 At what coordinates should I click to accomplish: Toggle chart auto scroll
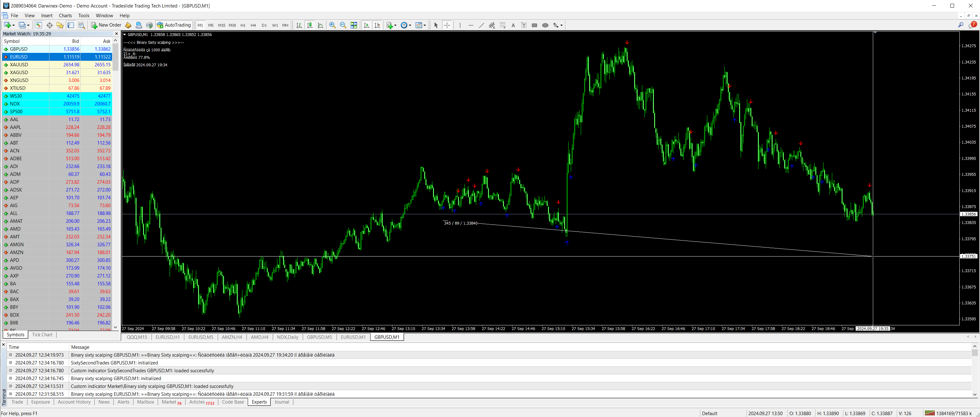[366, 25]
